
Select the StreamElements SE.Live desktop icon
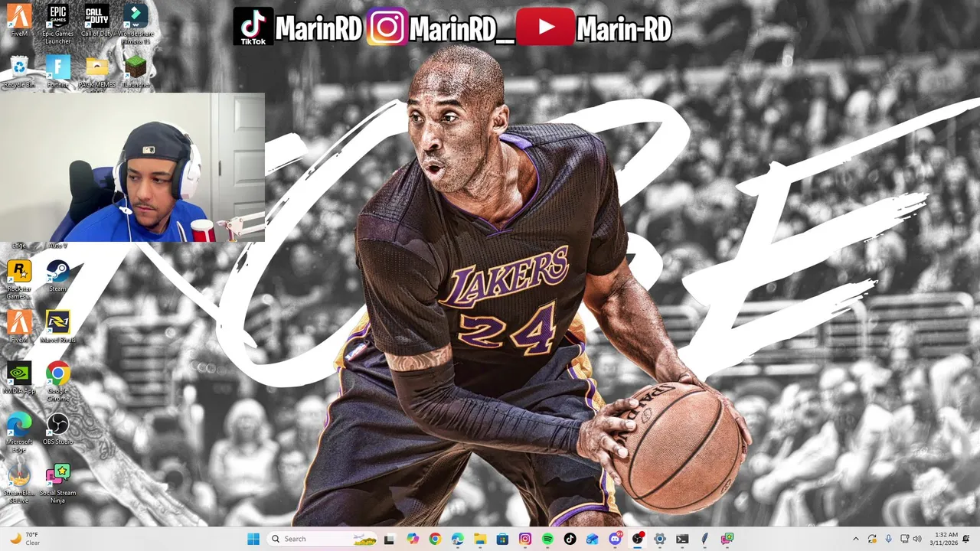19,484
